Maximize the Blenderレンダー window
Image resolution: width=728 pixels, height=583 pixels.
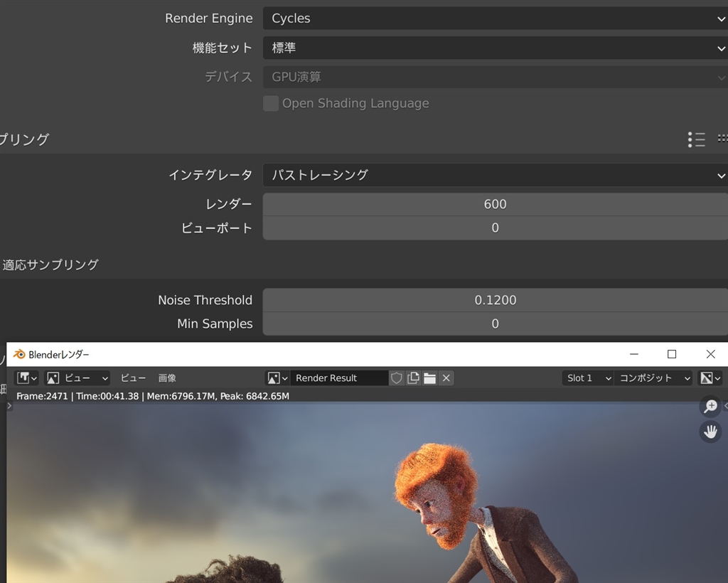pyautogui.click(x=672, y=355)
